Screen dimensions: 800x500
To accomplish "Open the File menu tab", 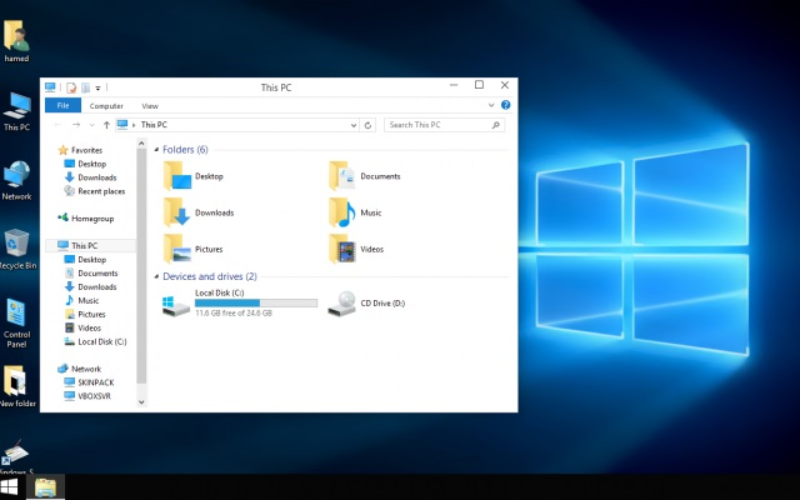I will (x=63, y=106).
